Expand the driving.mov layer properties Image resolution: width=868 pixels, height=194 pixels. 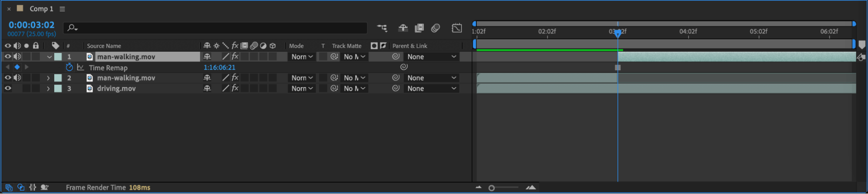click(48, 89)
